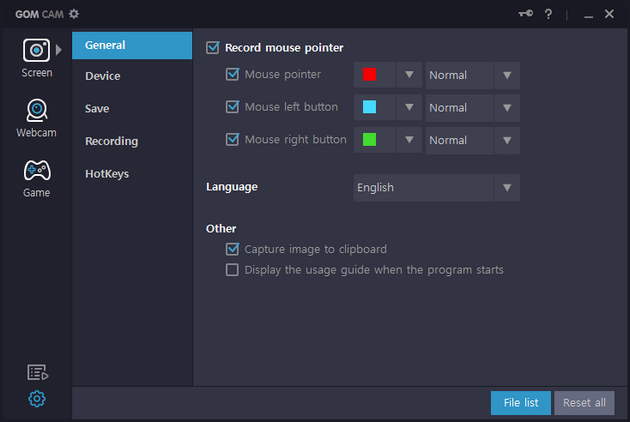The image size is (630, 422).
Task: Open the file list icon in sidebar
Action: (37, 372)
